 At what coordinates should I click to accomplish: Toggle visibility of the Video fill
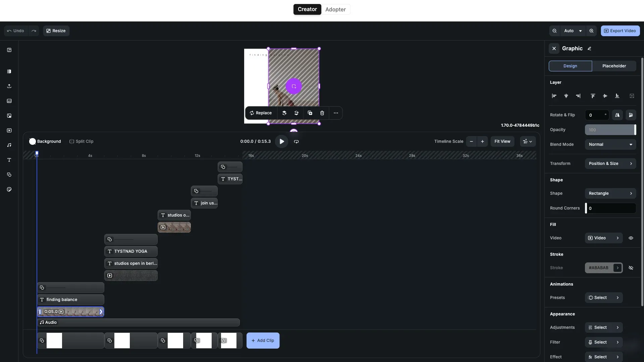coord(631,238)
